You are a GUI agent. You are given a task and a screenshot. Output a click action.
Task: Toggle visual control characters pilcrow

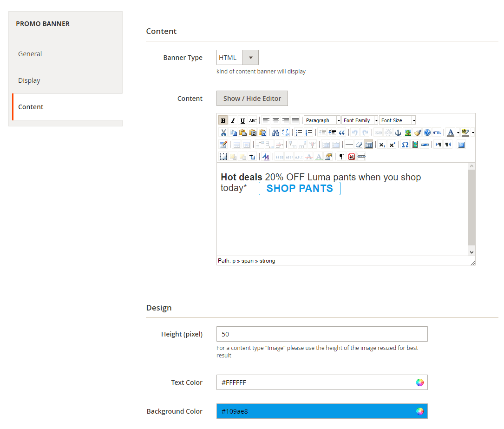(x=342, y=157)
